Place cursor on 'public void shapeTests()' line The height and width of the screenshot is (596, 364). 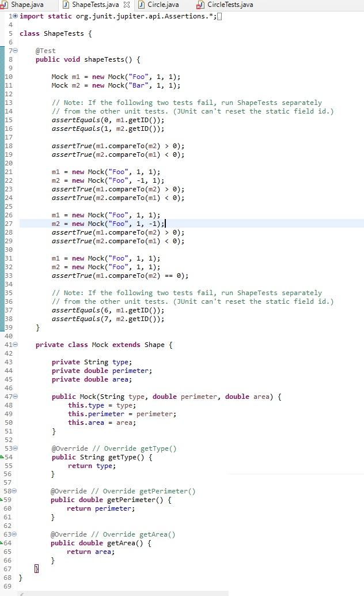coord(88,59)
